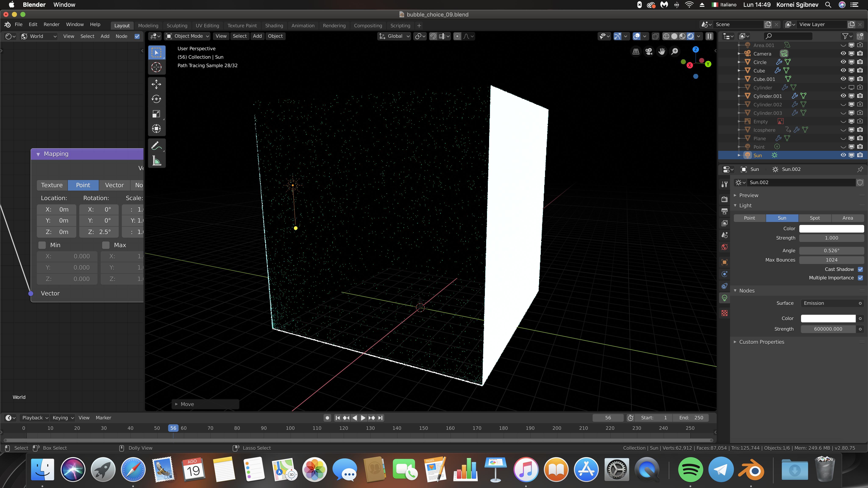This screenshot has height=488, width=868.
Task: Select the Measure ruler tool
Action: pyautogui.click(x=156, y=161)
